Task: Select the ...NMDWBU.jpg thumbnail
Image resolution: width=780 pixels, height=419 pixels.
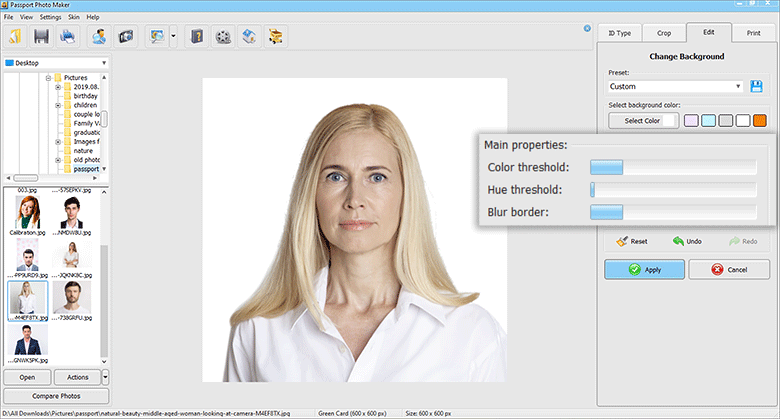Action: [x=72, y=215]
